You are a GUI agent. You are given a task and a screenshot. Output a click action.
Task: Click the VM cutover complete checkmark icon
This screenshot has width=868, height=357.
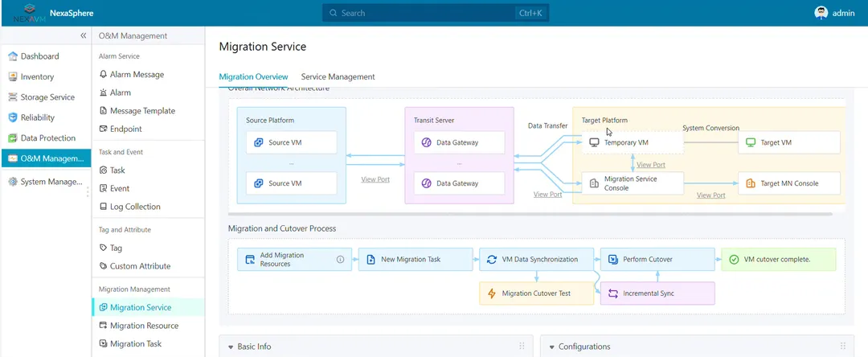(x=734, y=260)
